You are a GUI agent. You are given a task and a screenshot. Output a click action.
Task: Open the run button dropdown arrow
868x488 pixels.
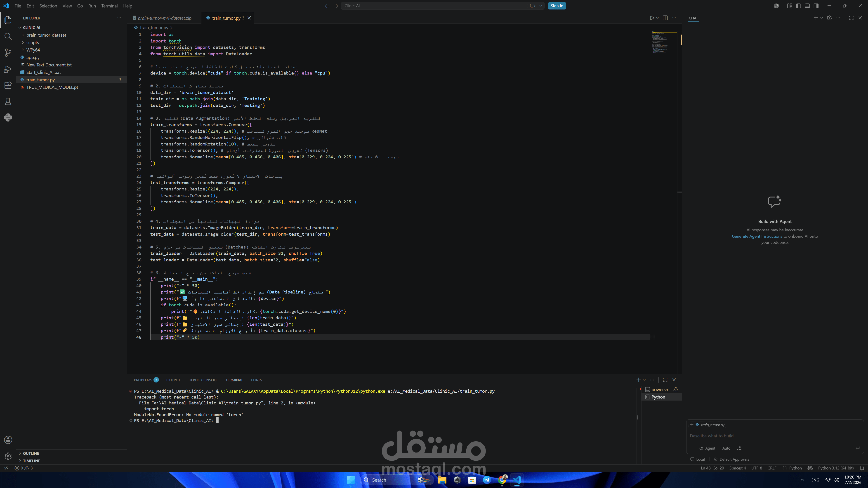657,18
